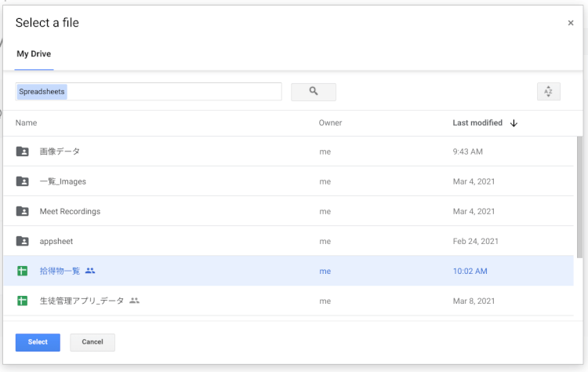Sort by the Name column header
The width and height of the screenshot is (588, 372).
tap(26, 123)
